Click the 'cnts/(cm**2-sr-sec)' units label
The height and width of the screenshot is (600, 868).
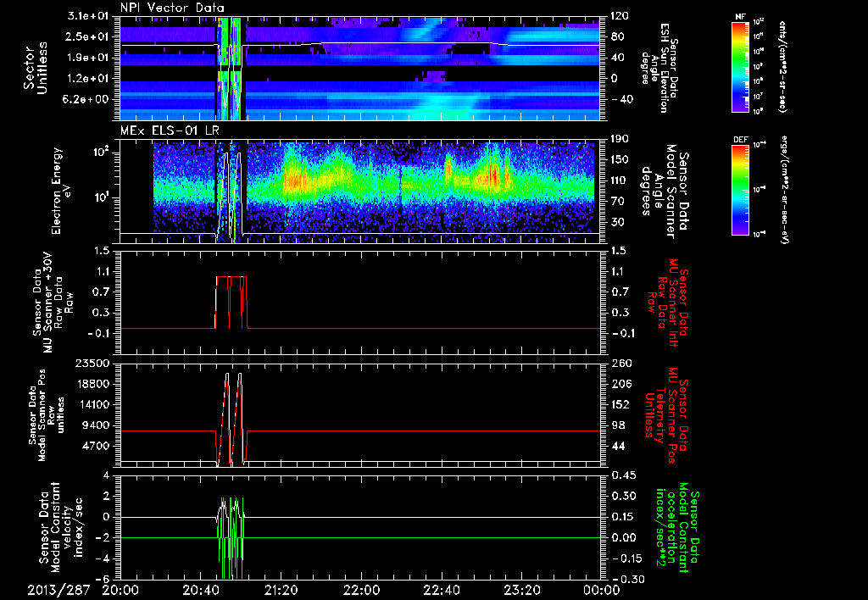783,66
